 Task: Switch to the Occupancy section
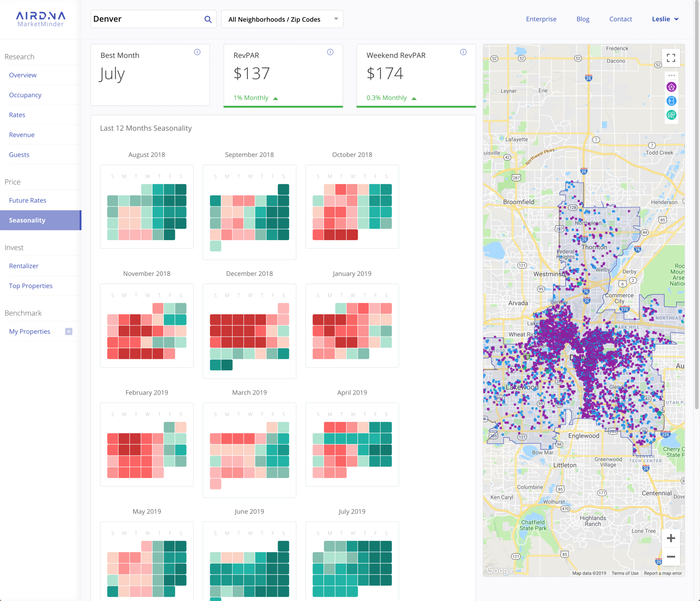pos(25,95)
